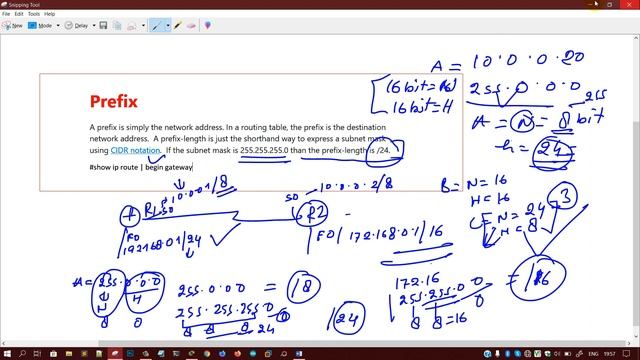The height and width of the screenshot is (360, 640).
Task: Open Task View on the taskbar
Action: pos(37,353)
